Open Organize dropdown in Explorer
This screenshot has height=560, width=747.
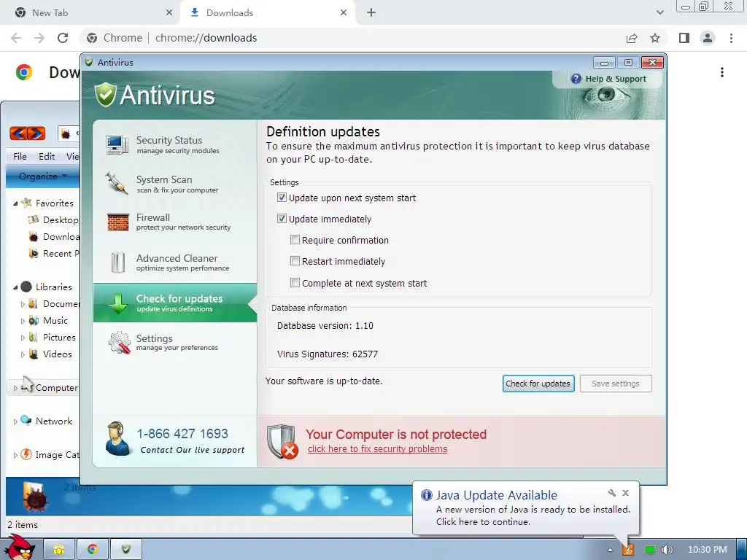tap(42, 176)
